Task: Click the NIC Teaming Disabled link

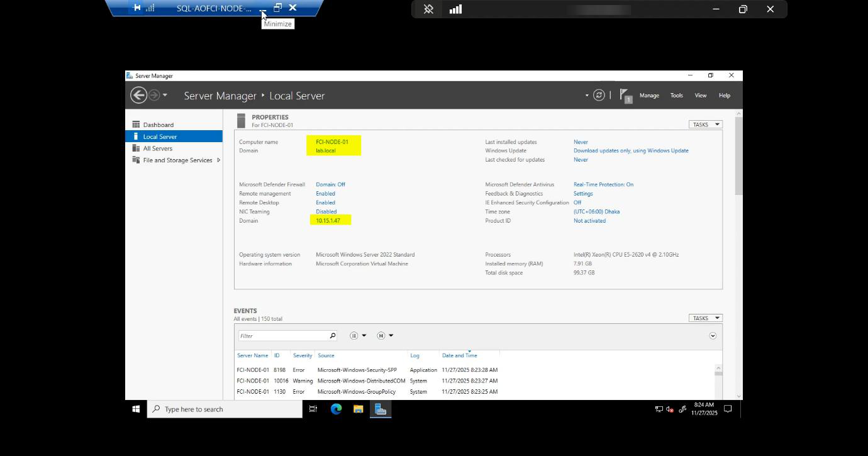Action: [x=326, y=211]
